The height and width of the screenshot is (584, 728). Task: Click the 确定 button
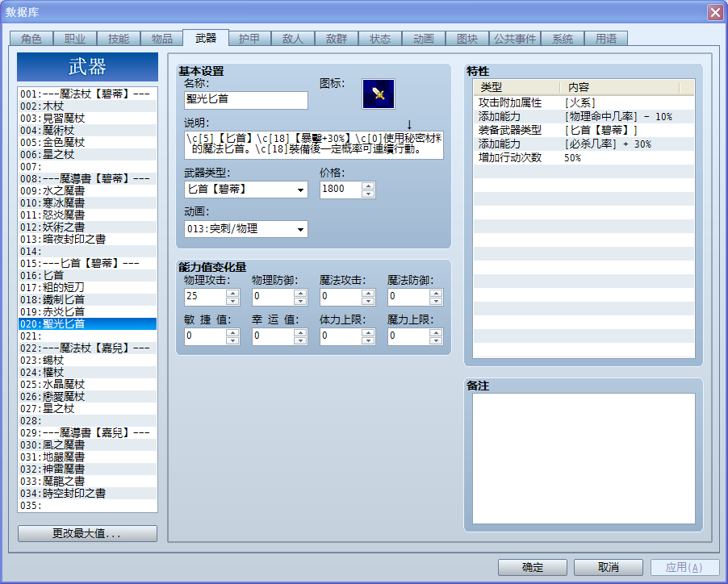(x=533, y=567)
